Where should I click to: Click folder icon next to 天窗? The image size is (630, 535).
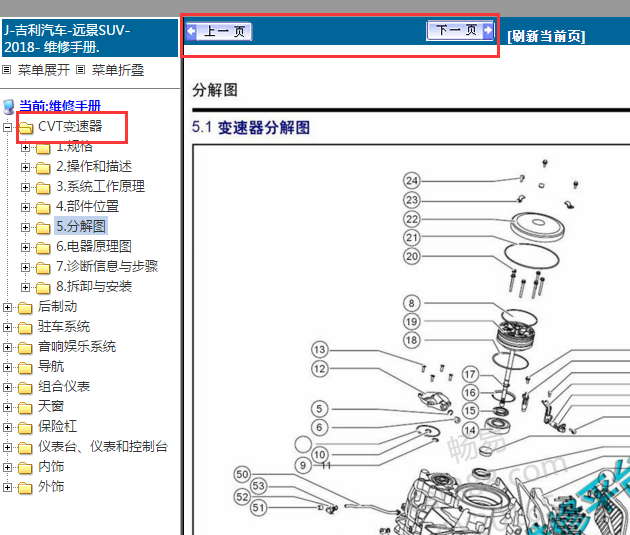(25, 408)
